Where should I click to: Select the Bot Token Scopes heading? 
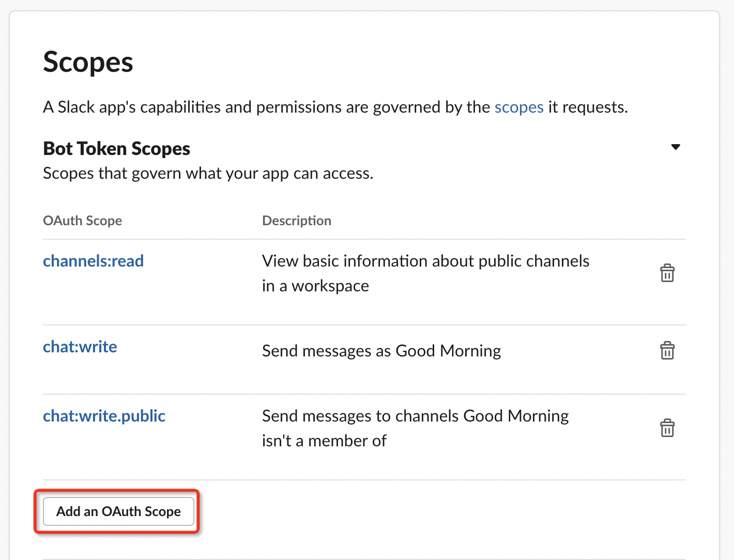(x=116, y=149)
